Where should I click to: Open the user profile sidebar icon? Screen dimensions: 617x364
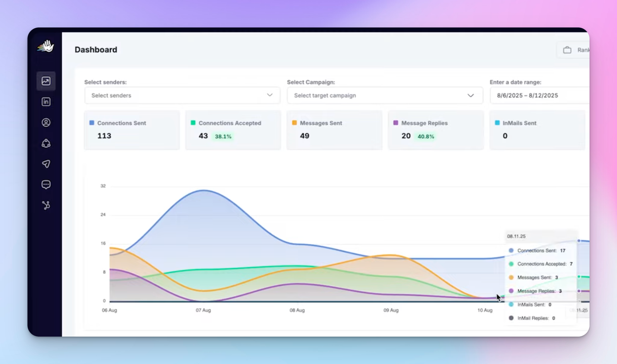pyautogui.click(x=46, y=123)
